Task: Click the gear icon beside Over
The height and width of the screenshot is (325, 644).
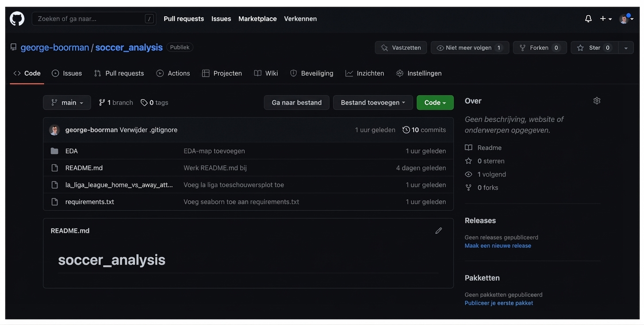Action: click(597, 101)
